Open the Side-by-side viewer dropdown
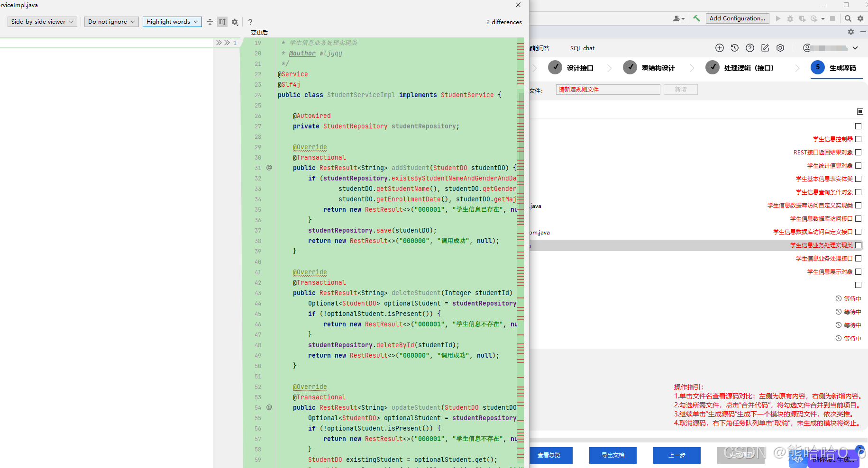868x468 pixels. pyautogui.click(x=42, y=22)
